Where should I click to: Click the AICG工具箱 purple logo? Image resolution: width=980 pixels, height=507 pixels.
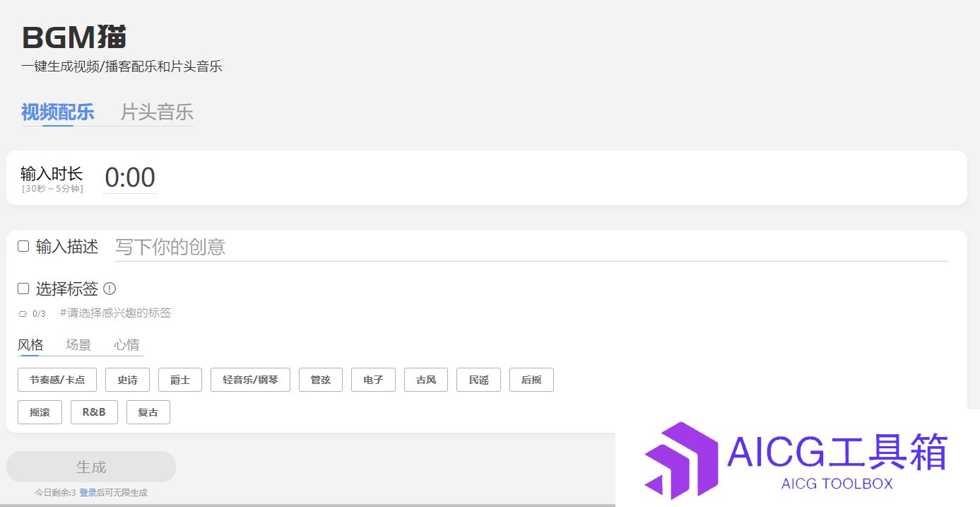click(x=678, y=460)
